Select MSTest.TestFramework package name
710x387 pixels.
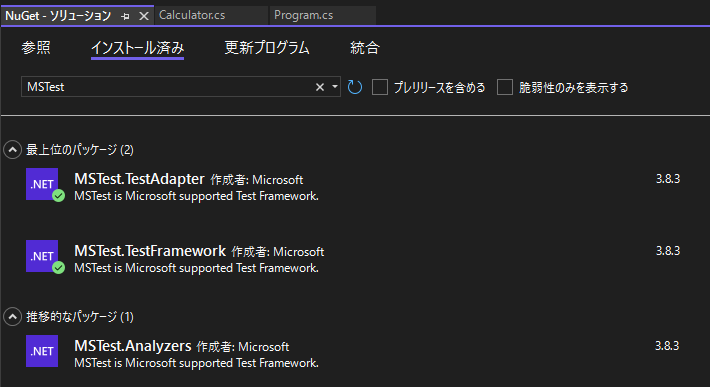pyautogui.click(x=150, y=251)
